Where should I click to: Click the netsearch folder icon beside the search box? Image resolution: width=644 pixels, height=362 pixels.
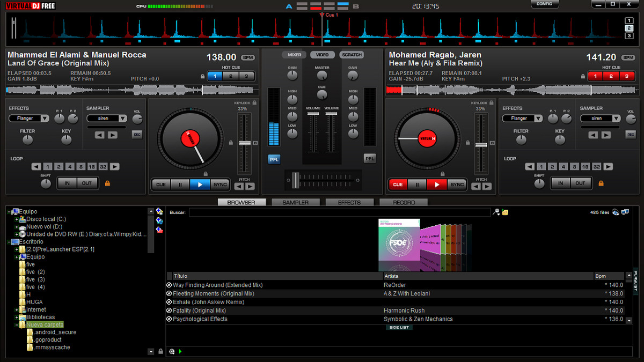coord(505,212)
